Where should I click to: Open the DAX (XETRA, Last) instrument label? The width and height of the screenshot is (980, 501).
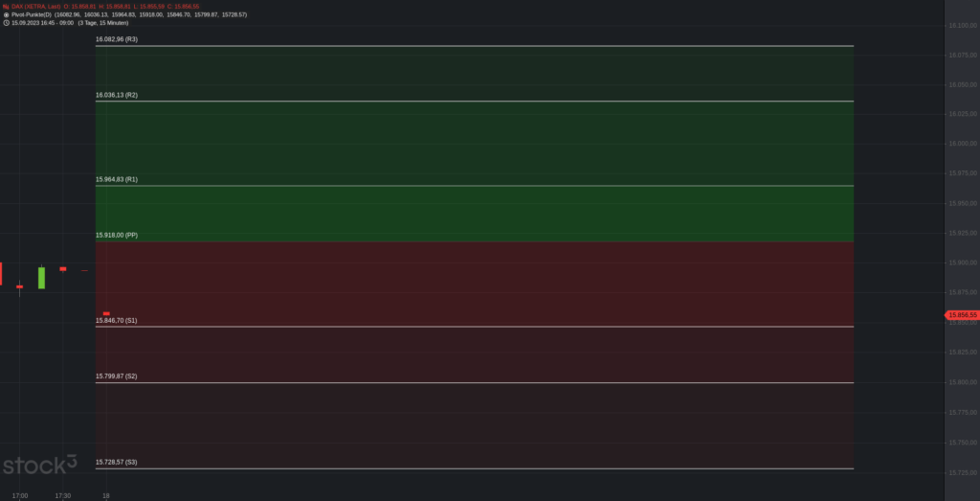[36, 7]
